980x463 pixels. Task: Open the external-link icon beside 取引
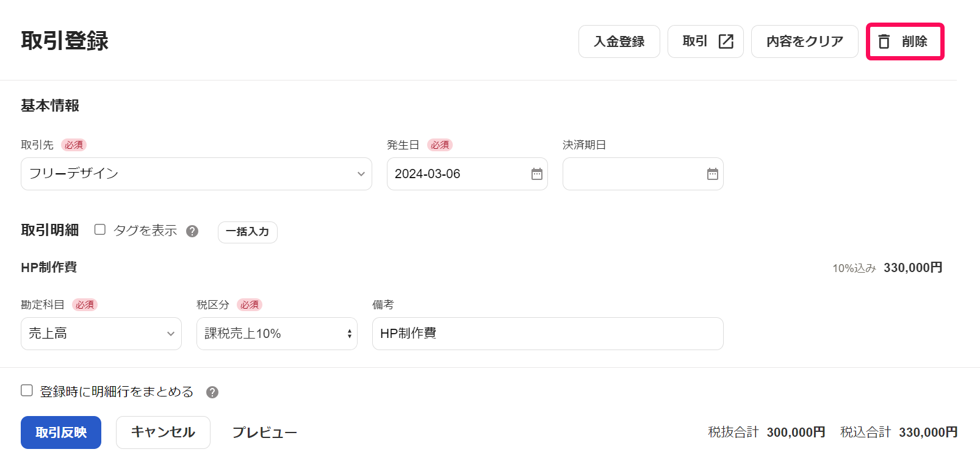[x=726, y=41]
